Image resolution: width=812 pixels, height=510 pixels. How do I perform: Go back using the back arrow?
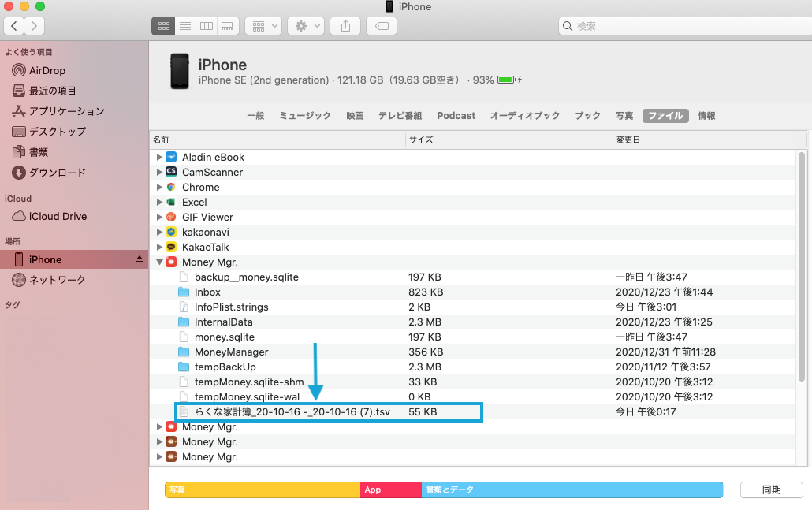(x=13, y=26)
